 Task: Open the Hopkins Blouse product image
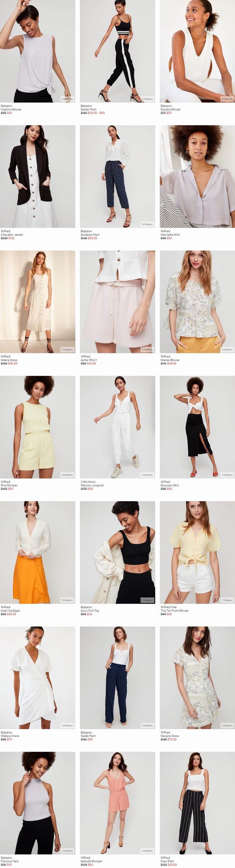(38, 51)
